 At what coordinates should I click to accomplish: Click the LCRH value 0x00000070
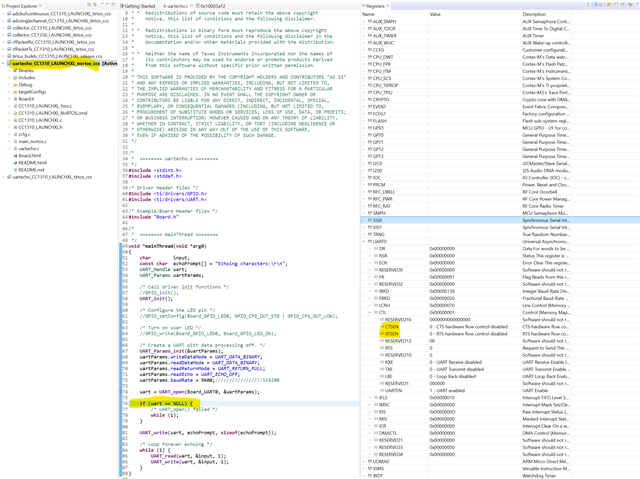[x=442, y=305]
